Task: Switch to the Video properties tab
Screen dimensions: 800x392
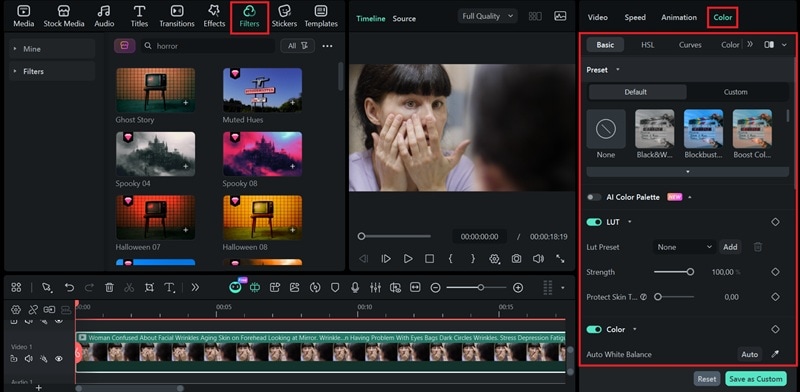Action: 597,17
